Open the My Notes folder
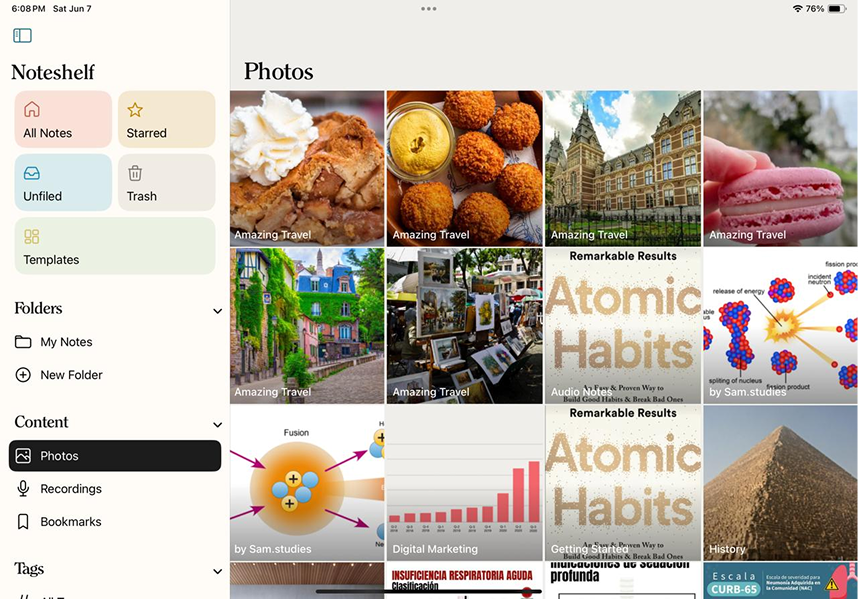The image size is (858, 599). pyautogui.click(x=66, y=342)
